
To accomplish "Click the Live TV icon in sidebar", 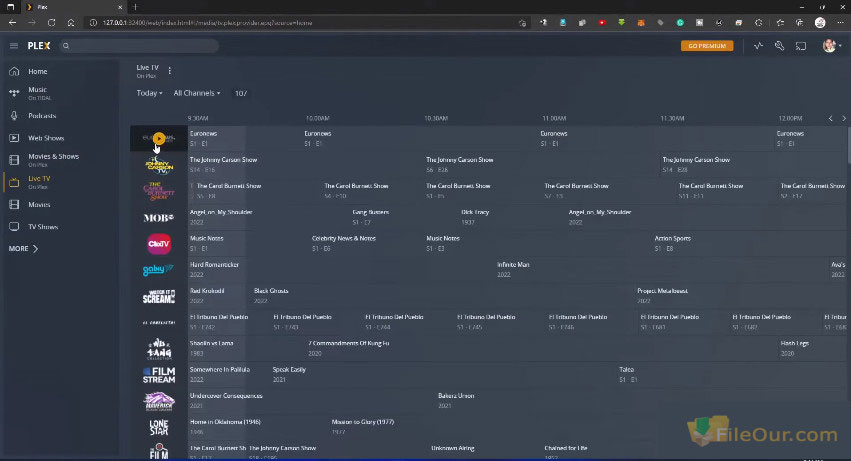I will (x=14, y=183).
